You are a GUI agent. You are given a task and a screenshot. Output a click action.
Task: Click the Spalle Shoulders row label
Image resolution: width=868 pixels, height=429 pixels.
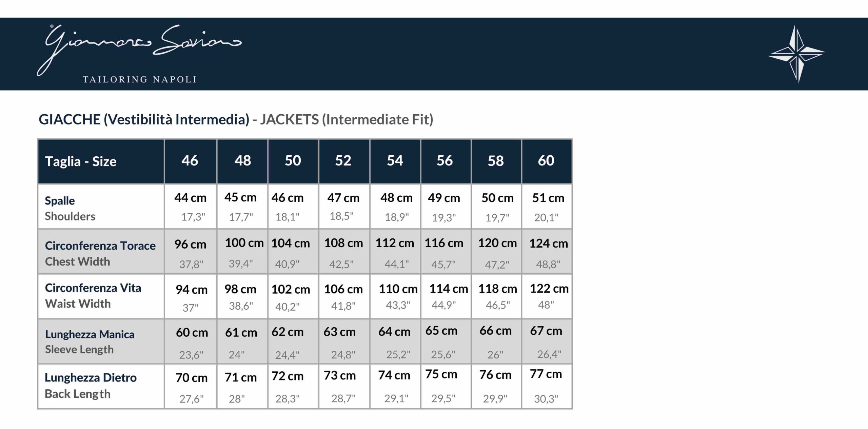click(70, 208)
